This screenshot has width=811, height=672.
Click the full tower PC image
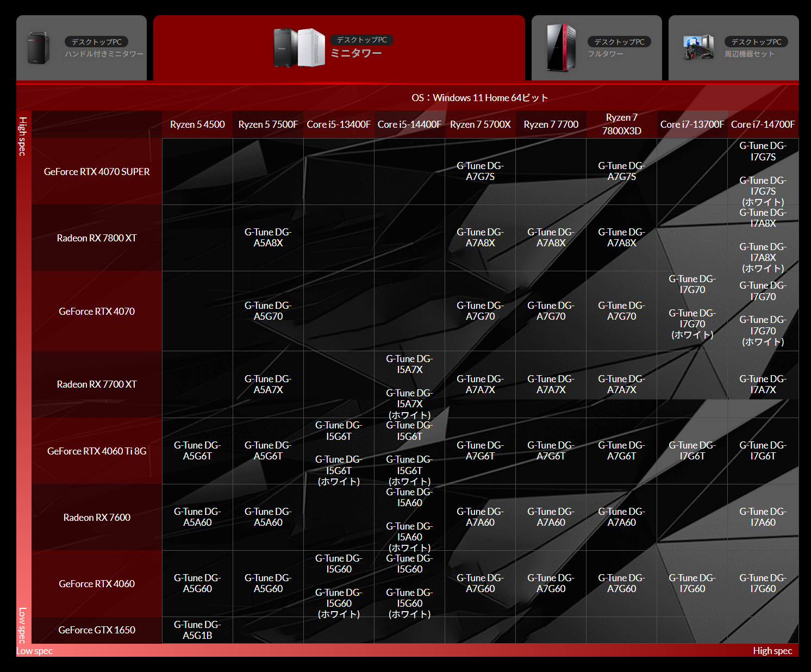tap(561, 47)
